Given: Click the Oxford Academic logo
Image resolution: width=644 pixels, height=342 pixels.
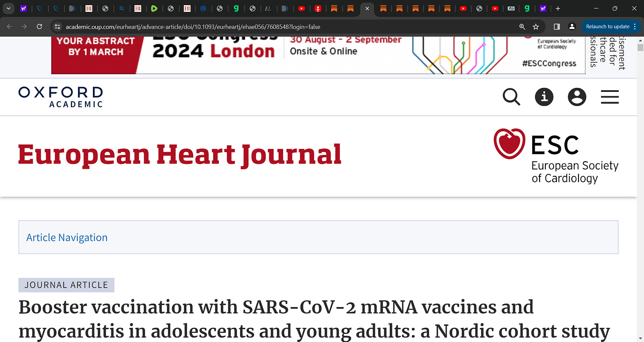Looking at the screenshot, I should click(61, 97).
